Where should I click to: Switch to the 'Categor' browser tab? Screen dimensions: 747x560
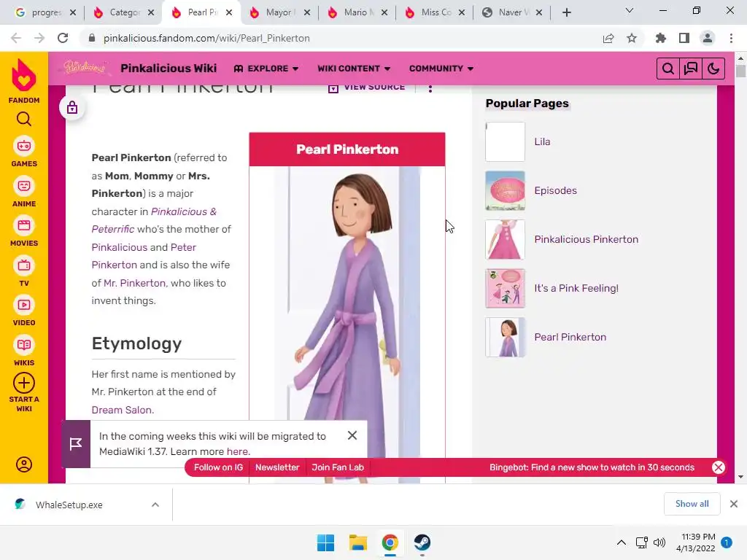coord(123,12)
